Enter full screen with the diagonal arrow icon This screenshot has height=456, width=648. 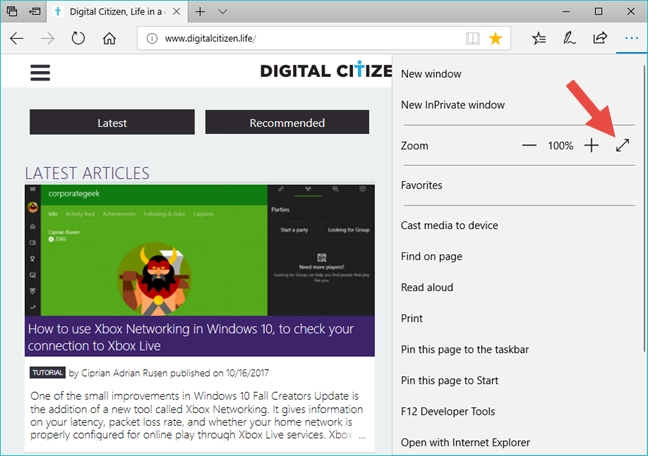(622, 145)
